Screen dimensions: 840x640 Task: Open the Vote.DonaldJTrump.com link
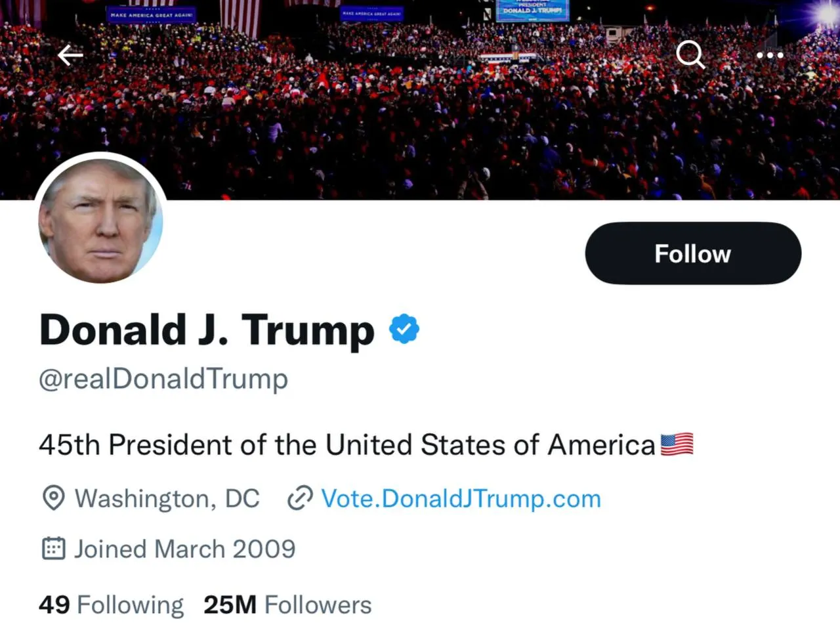[x=461, y=498]
